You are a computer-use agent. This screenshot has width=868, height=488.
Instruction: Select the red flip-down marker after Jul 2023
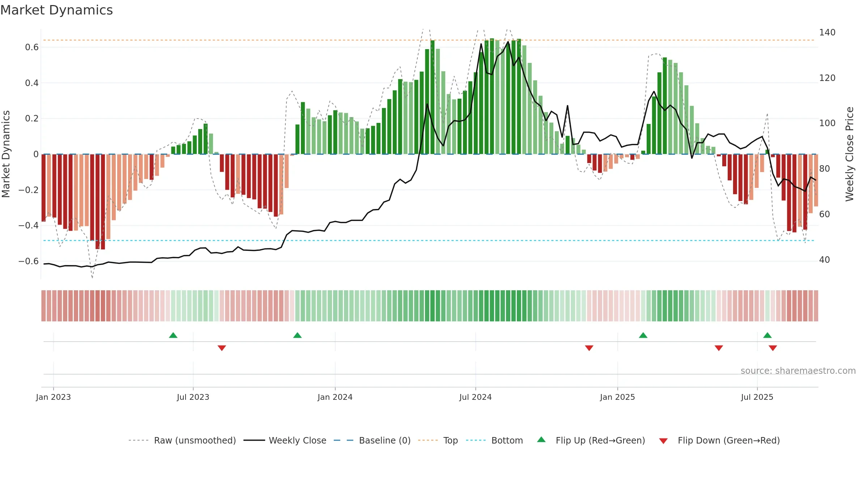coord(222,348)
